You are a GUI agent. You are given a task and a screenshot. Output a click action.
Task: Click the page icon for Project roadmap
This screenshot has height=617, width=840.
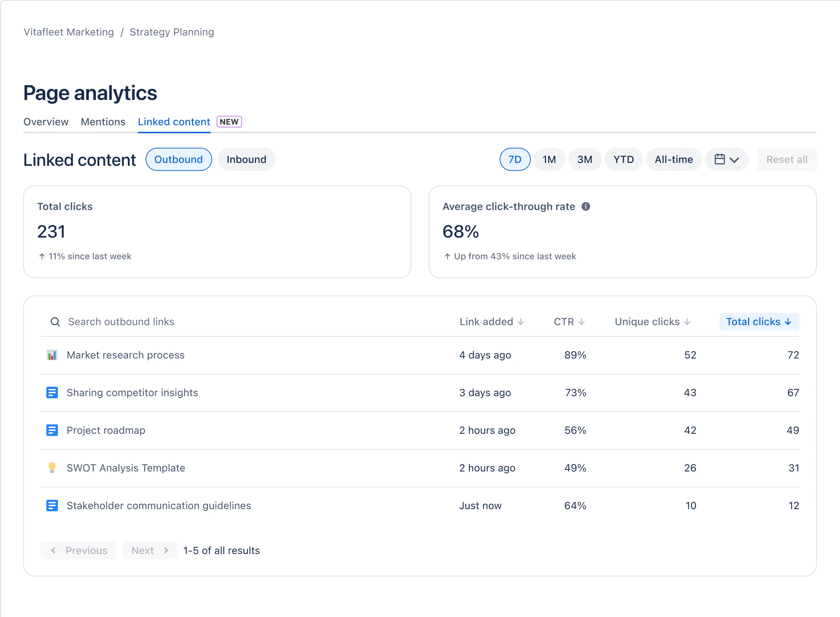pyautogui.click(x=52, y=430)
